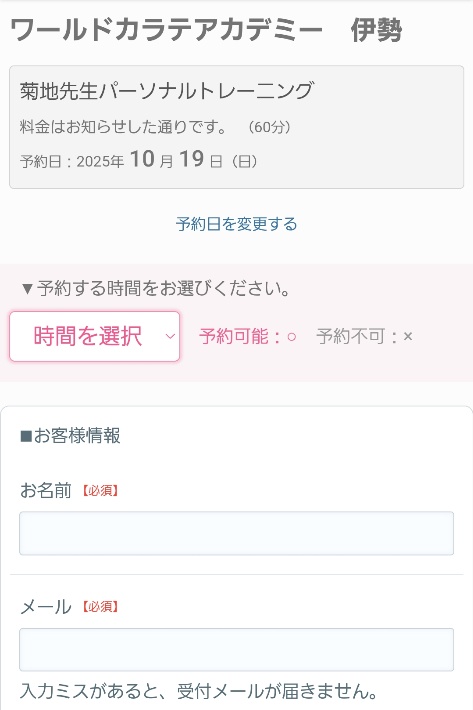This screenshot has height=710, width=473.
Task: Click the 入力ミスがあると email warning note
Action: 199,691
